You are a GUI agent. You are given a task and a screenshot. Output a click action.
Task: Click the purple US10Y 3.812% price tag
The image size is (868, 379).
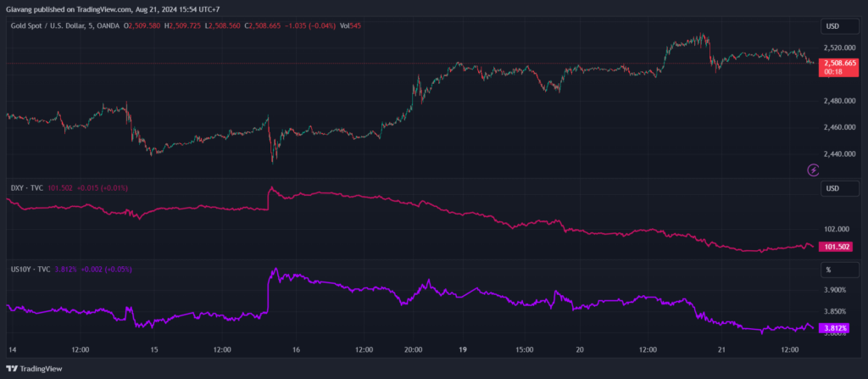tap(835, 328)
